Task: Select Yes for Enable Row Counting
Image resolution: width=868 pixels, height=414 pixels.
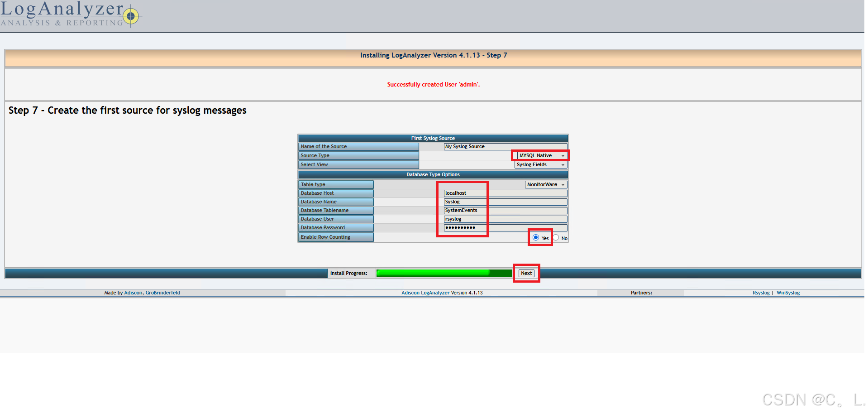Action: 536,238
